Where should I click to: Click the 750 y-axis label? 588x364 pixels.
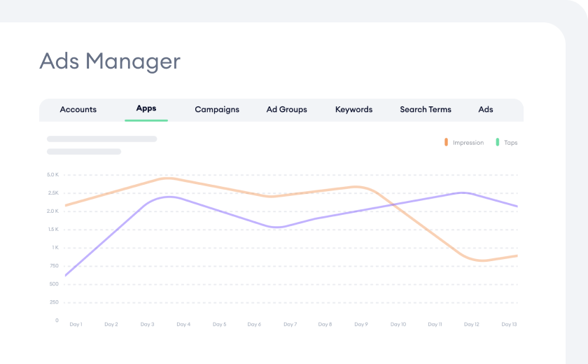pos(54,266)
